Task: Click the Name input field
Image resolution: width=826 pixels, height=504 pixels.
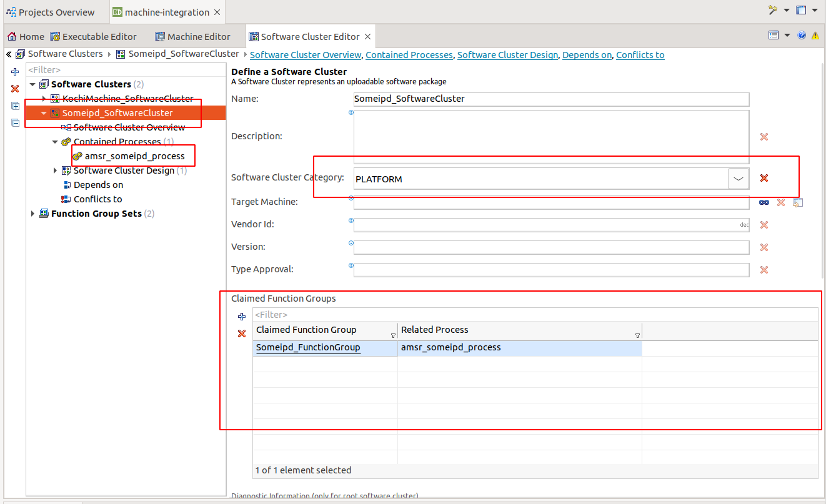Action: click(x=551, y=99)
